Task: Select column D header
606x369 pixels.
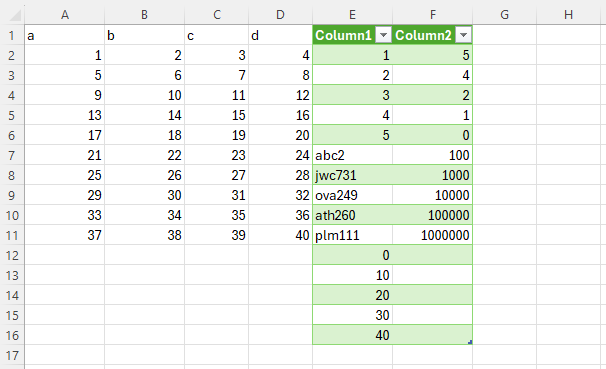Action: (281, 15)
